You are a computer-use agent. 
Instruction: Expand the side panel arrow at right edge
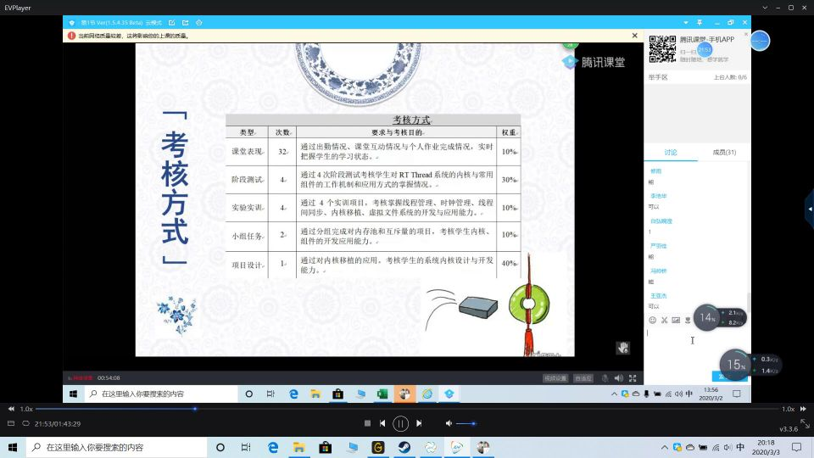(808, 209)
